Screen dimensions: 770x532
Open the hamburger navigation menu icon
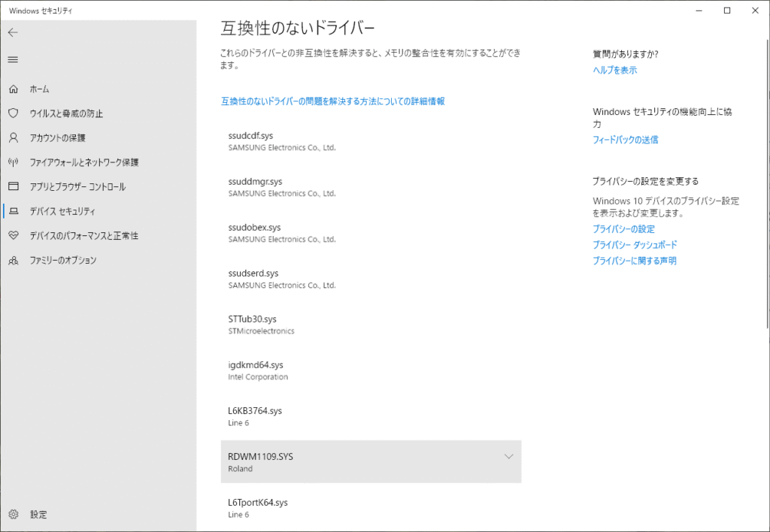click(x=13, y=59)
